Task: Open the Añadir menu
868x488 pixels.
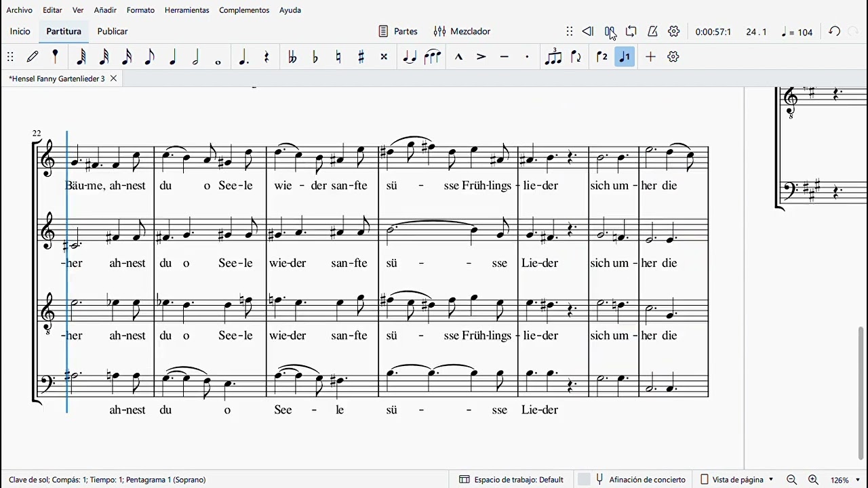Action: click(105, 10)
